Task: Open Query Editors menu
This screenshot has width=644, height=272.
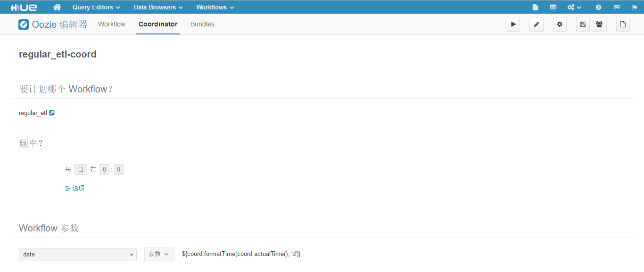Action: click(x=96, y=7)
